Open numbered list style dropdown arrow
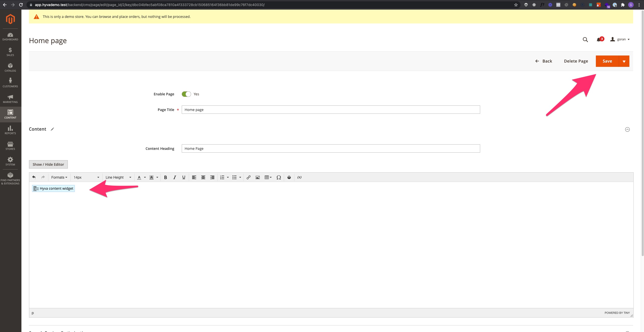Viewport: 644px width, 332px height. (228, 177)
